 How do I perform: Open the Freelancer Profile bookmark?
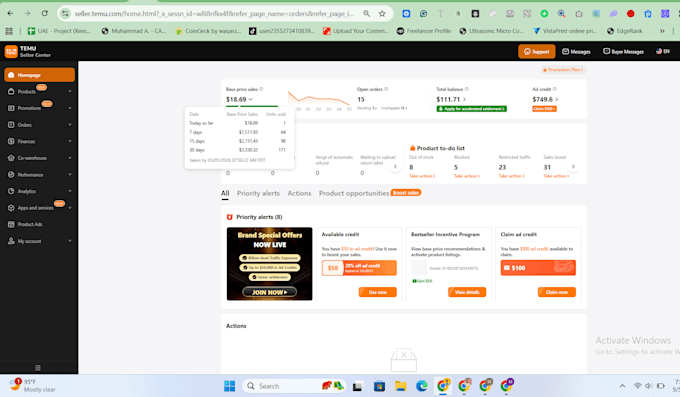coord(424,31)
